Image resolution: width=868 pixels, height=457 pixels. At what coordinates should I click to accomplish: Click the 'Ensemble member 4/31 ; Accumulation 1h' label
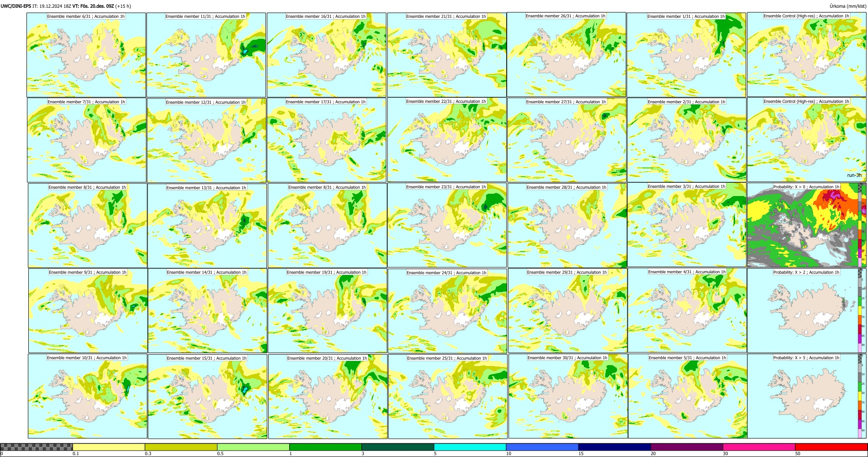pyautogui.click(x=687, y=272)
